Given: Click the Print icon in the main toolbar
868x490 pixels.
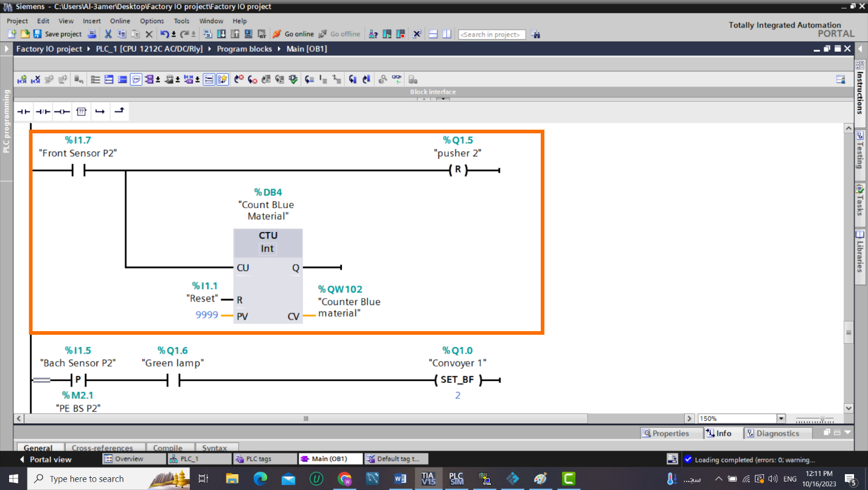Looking at the screenshot, I should [x=92, y=34].
